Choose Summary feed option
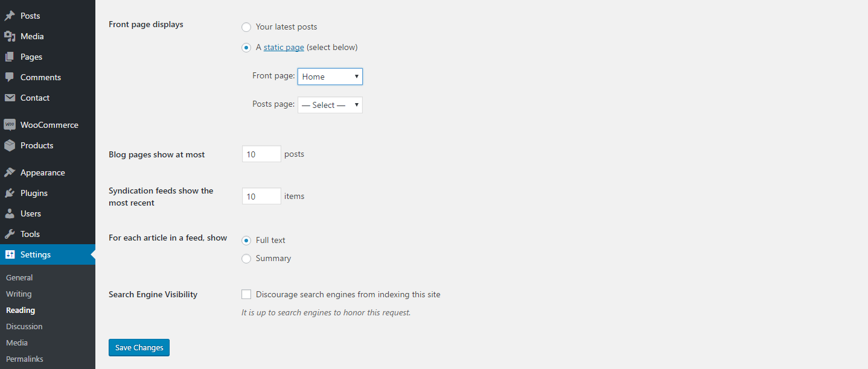This screenshot has height=369, width=868. coord(246,259)
